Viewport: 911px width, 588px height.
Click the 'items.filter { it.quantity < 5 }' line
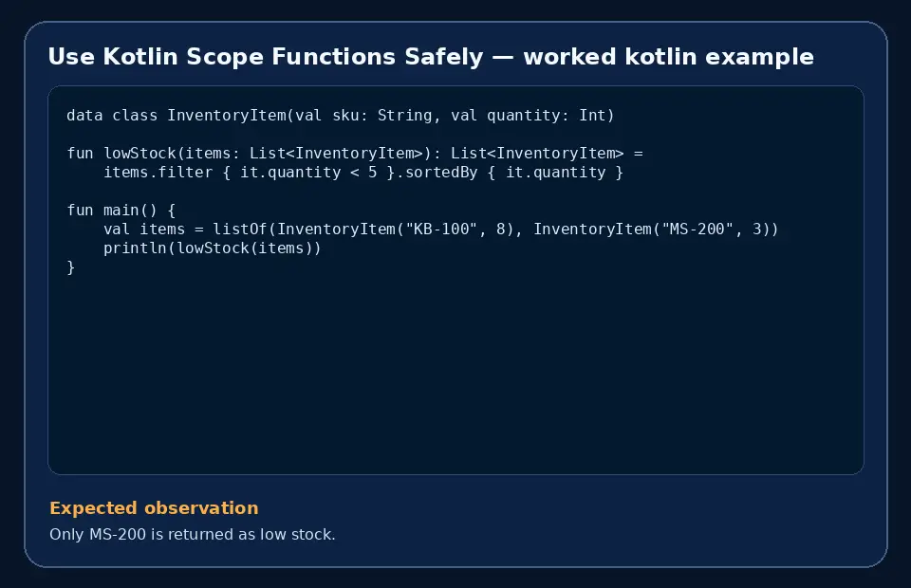click(363, 173)
